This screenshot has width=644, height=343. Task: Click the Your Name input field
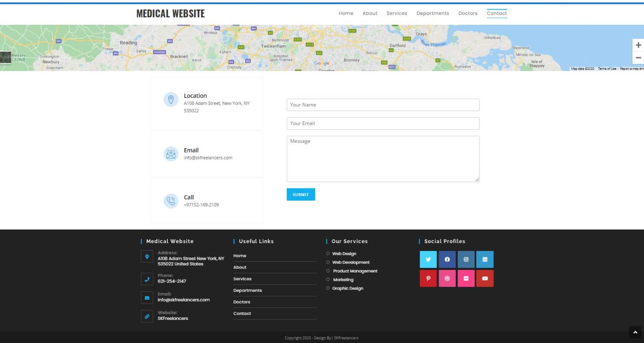pos(382,105)
